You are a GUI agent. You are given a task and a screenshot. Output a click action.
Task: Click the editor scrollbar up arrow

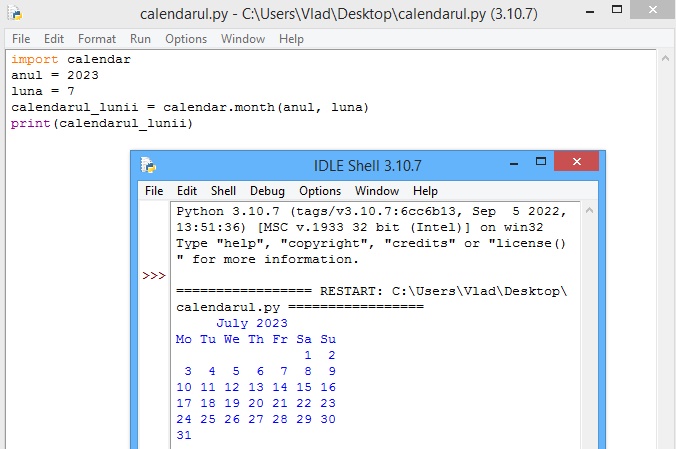pyautogui.click(x=667, y=58)
